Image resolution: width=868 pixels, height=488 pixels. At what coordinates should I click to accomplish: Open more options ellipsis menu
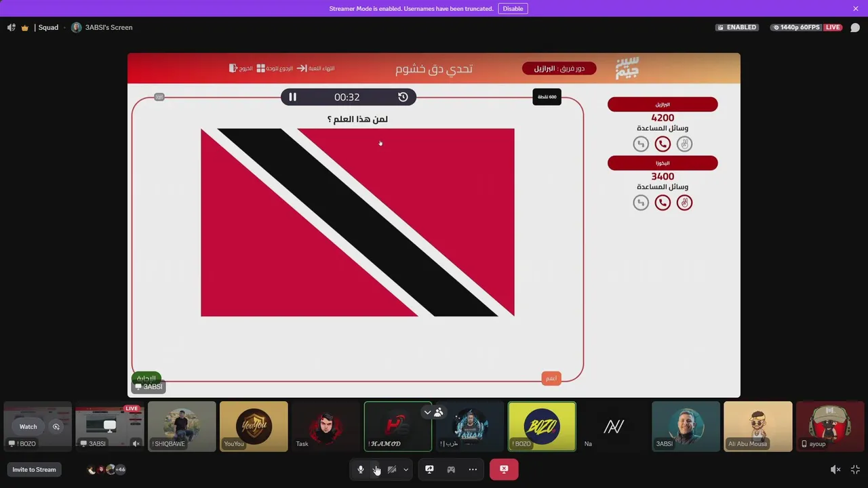473,469
